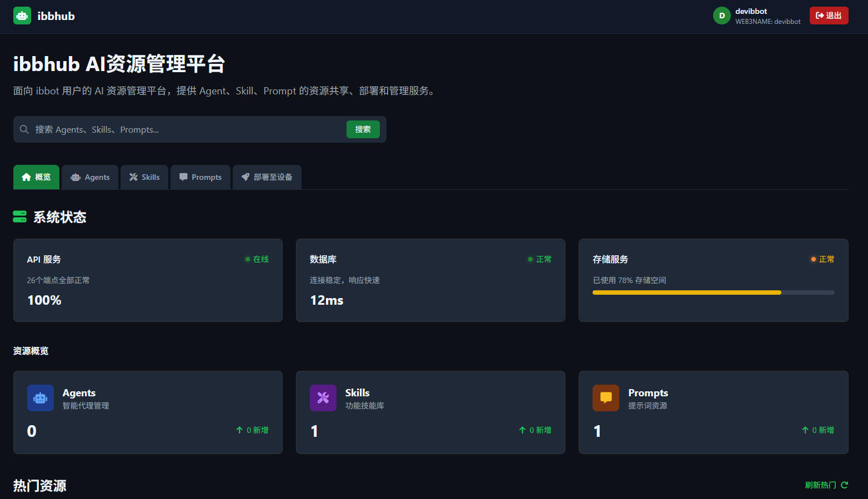This screenshot has width=868, height=499.
Task: Click the devibbot username in header
Action: point(751,11)
